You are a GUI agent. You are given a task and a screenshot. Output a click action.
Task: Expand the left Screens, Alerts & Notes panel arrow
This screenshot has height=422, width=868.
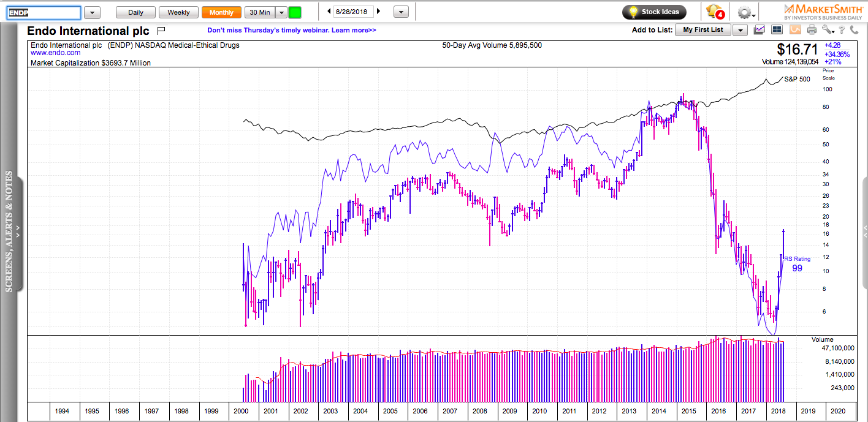18,233
